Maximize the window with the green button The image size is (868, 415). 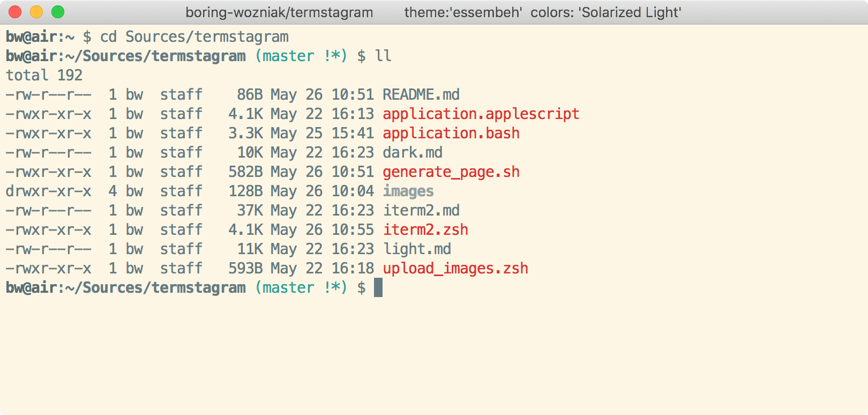pyautogui.click(x=58, y=12)
